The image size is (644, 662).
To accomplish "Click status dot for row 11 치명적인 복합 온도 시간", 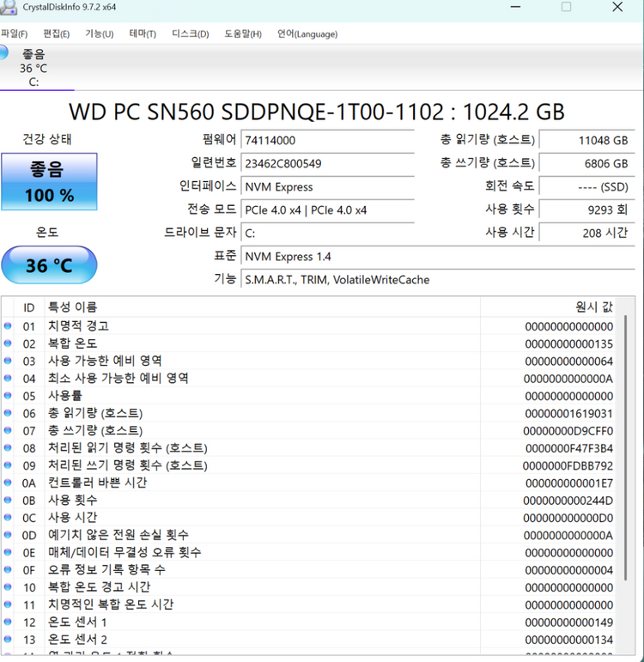I will click(8, 604).
